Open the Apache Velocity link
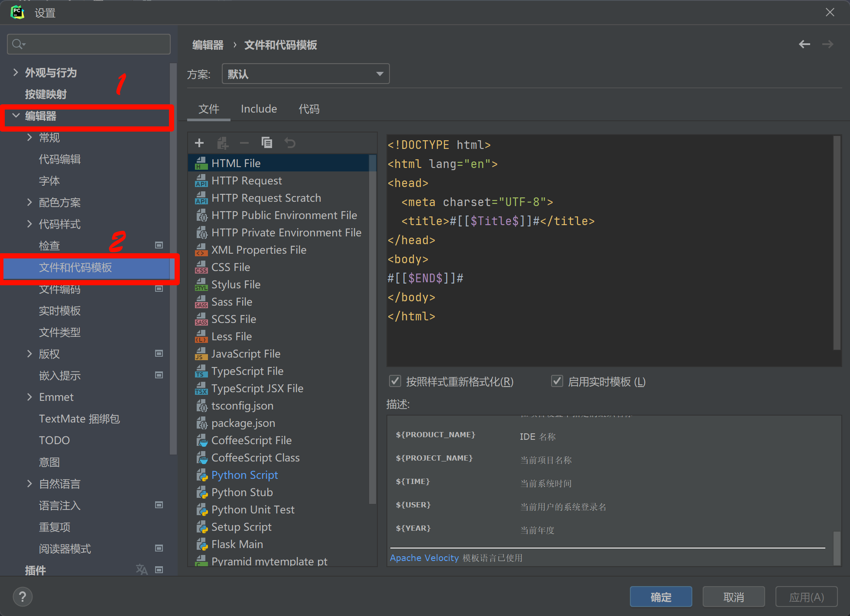This screenshot has width=850, height=616. pos(424,558)
